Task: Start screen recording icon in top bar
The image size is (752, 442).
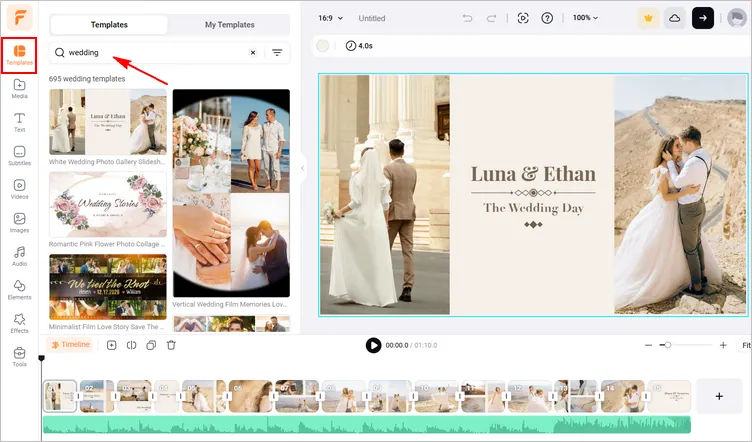Action: click(523, 18)
